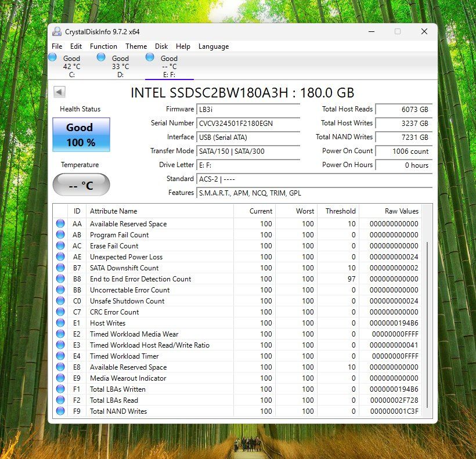The height and width of the screenshot is (459, 476).
Task: Click the Transfer Mode field
Action: point(248,151)
